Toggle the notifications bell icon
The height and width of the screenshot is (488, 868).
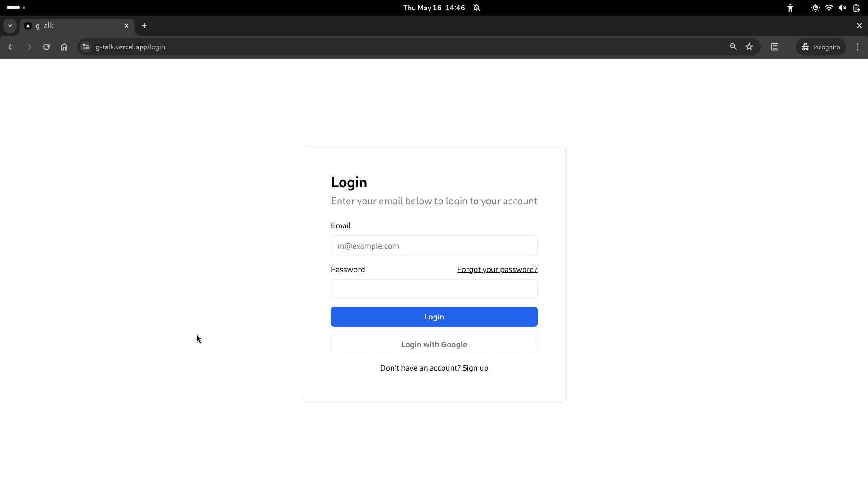pyautogui.click(x=477, y=8)
